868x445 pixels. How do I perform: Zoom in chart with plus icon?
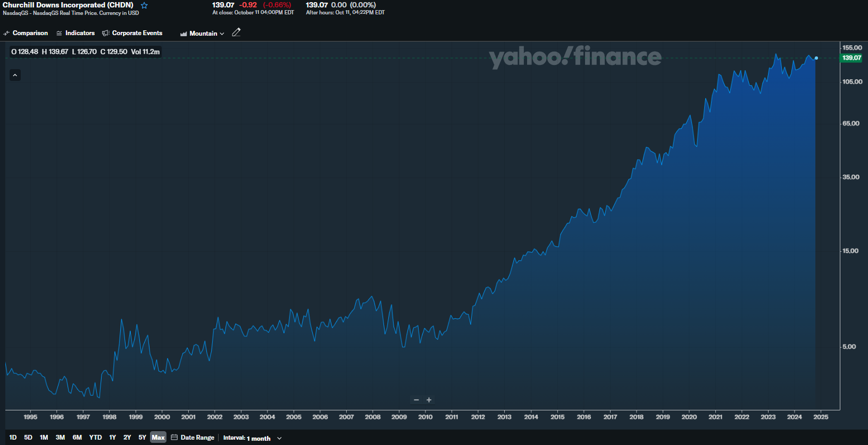pos(429,400)
